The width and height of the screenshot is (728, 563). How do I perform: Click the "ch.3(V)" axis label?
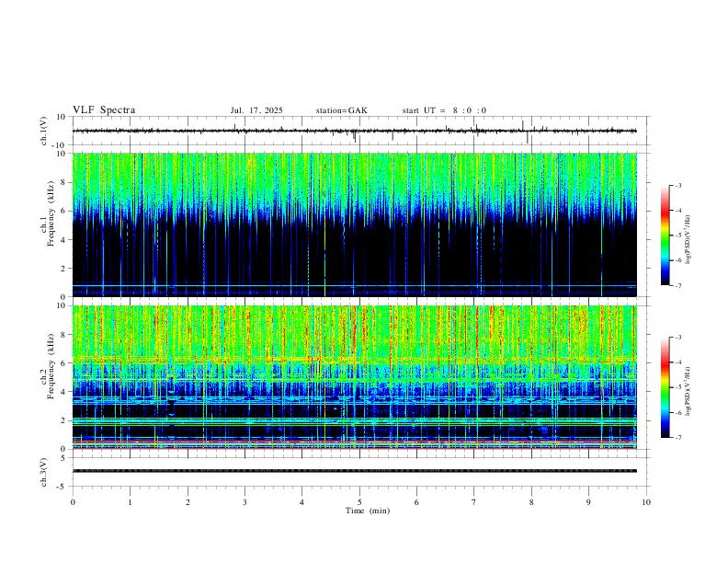pos(44,472)
